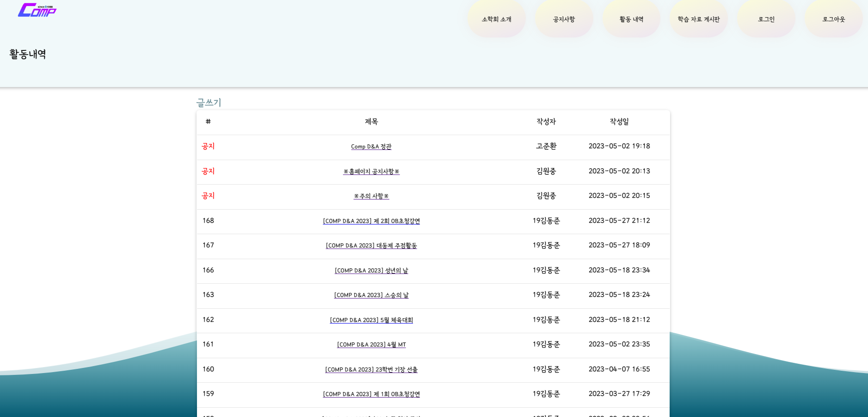This screenshot has width=868, height=417.
Task: Open the 소학회 소개 menu
Action: coord(496,19)
